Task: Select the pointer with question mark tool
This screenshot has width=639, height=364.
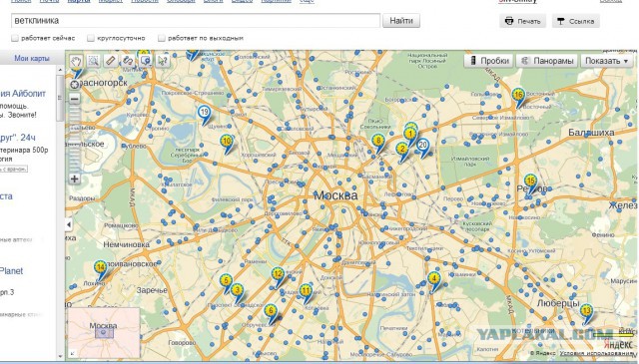Action: point(163,61)
